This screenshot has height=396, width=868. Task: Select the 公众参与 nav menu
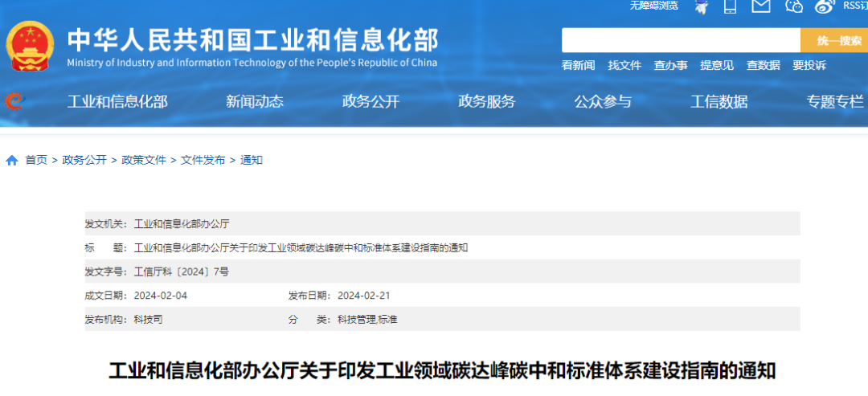click(603, 102)
